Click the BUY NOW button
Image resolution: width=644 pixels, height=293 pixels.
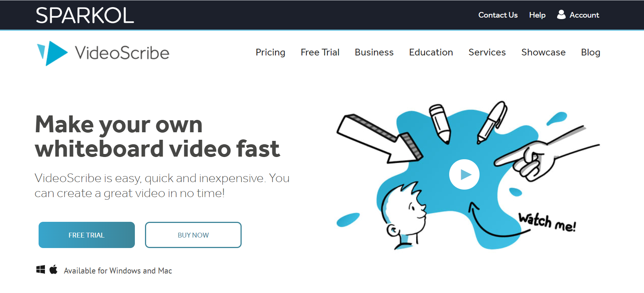(193, 235)
